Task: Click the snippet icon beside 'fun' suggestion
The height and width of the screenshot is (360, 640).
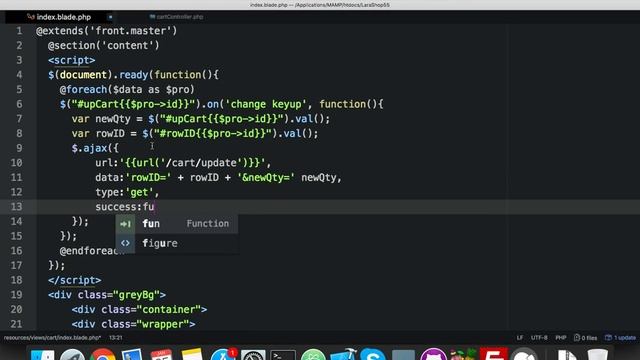Action: (125, 224)
